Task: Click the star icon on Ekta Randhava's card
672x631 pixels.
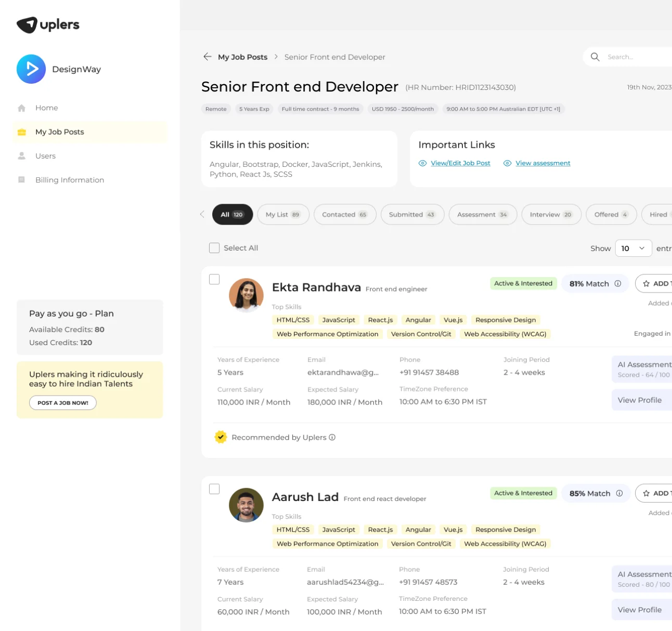Action: click(x=647, y=283)
